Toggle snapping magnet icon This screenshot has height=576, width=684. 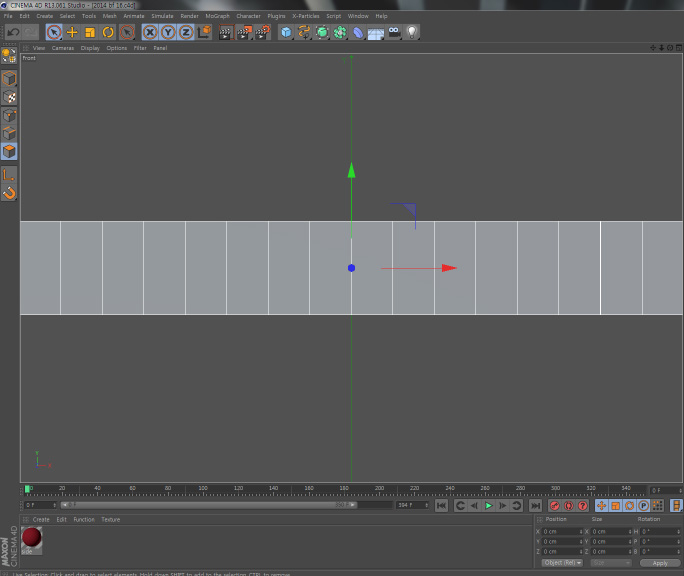9,193
